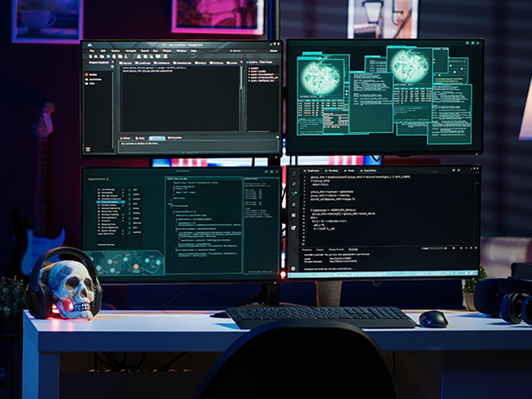
Task: Open Source Control icon with blue badge
Action: pos(294,194)
